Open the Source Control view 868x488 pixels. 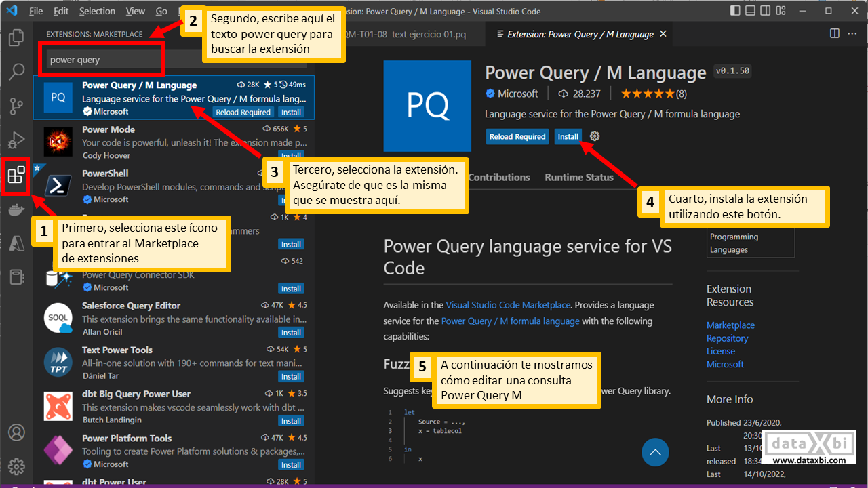pyautogui.click(x=16, y=106)
